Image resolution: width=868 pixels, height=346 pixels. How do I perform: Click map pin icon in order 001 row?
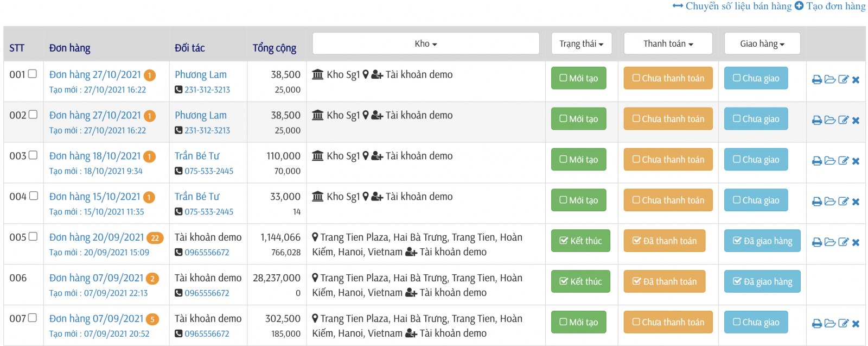click(x=366, y=74)
